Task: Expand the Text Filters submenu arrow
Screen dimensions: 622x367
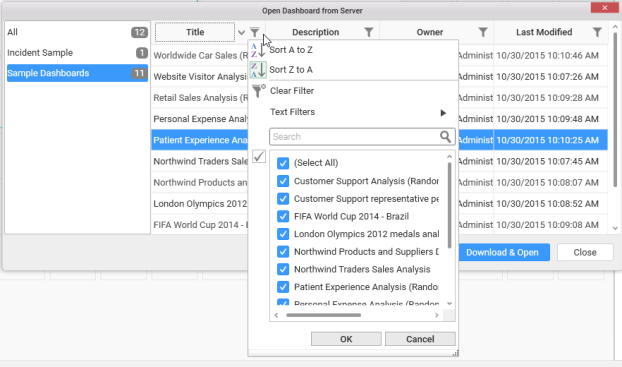Action: (443, 113)
